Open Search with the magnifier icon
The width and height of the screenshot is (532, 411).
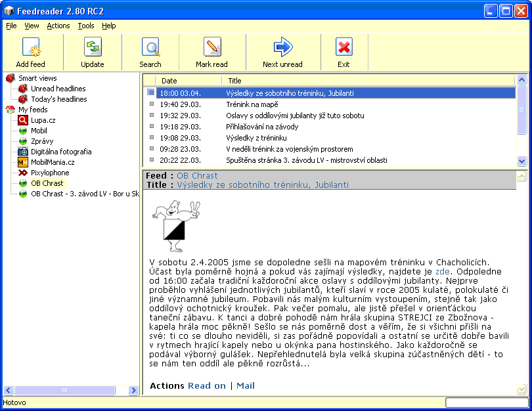[x=150, y=47]
